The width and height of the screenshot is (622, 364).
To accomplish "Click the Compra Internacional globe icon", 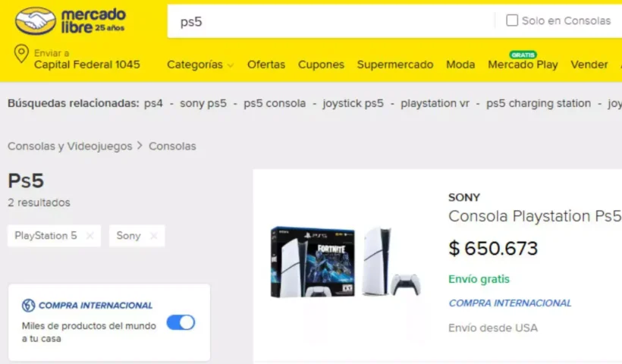I will [29, 306].
